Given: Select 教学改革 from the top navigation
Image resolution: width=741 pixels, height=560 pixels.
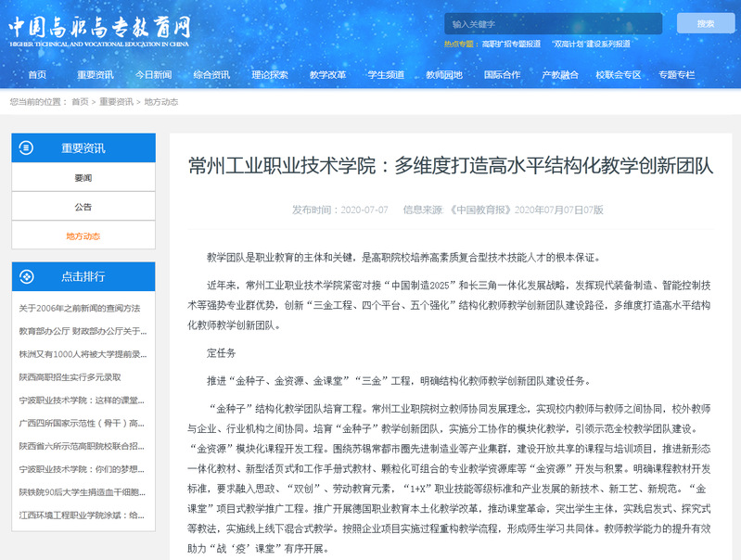Looking at the screenshot, I should click(x=327, y=75).
